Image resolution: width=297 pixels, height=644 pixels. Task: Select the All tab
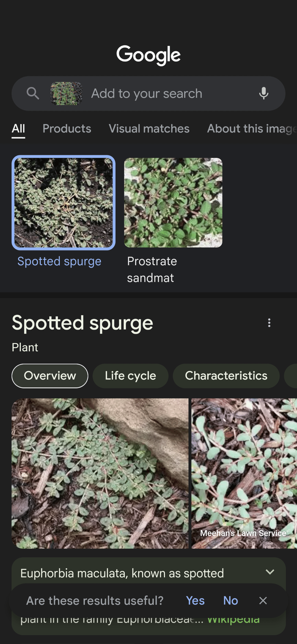[x=18, y=129]
